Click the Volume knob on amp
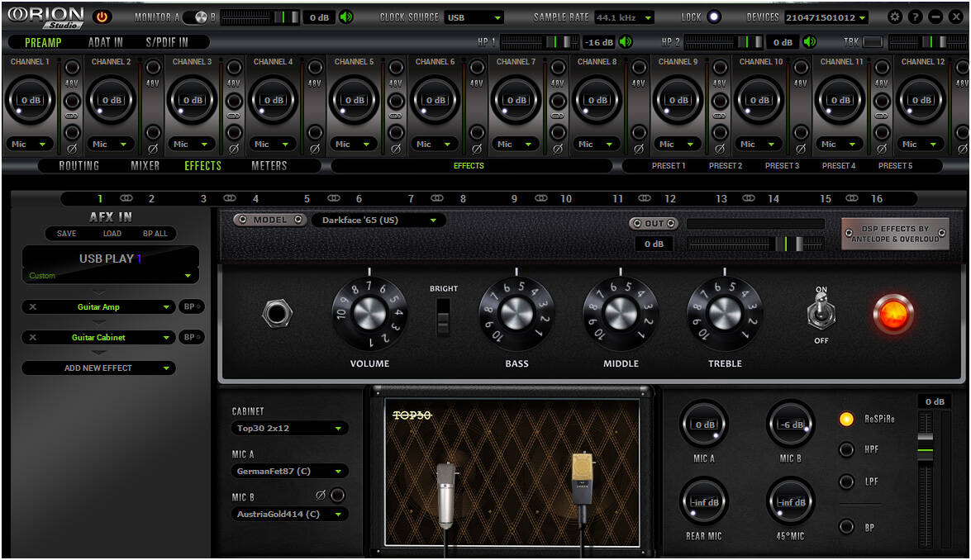The image size is (971, 560). pos(369,313)
